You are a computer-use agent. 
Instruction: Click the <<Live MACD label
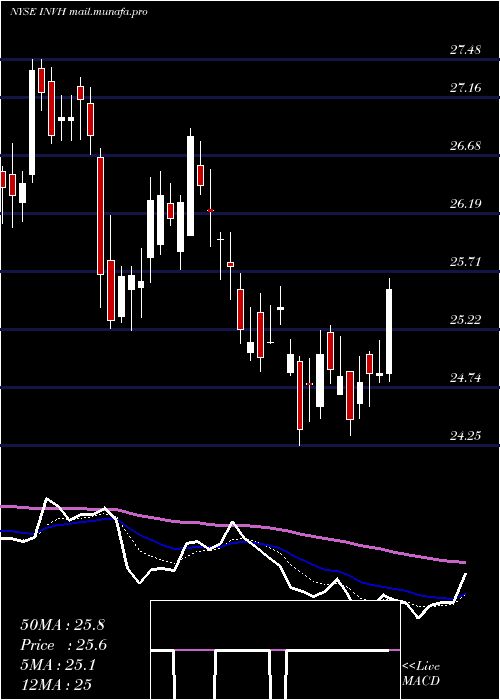point(421,673)
